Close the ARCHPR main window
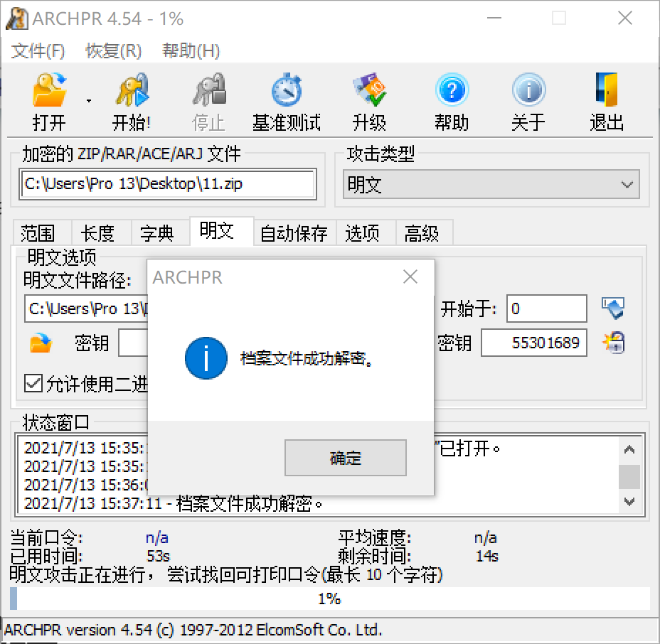The height and width of the screenshot is (644, 660). [625, 18]
